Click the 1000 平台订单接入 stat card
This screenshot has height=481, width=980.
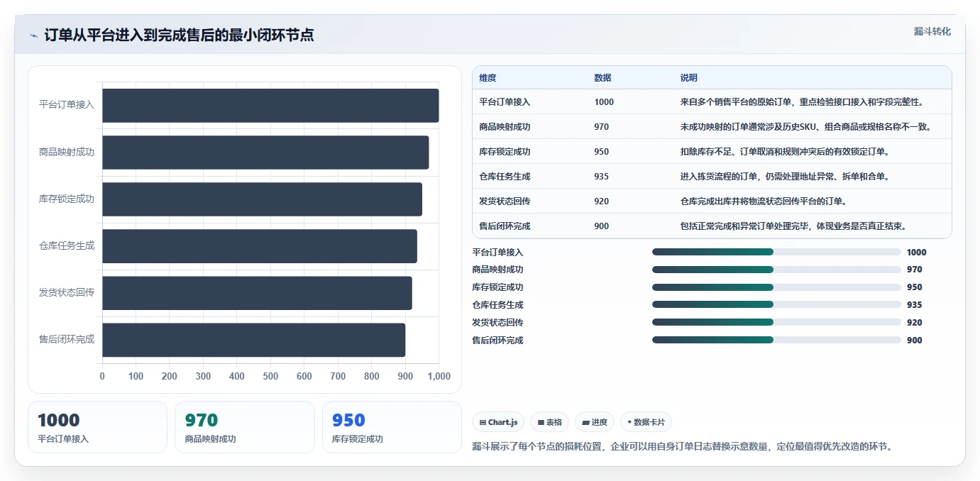[97, 427]
